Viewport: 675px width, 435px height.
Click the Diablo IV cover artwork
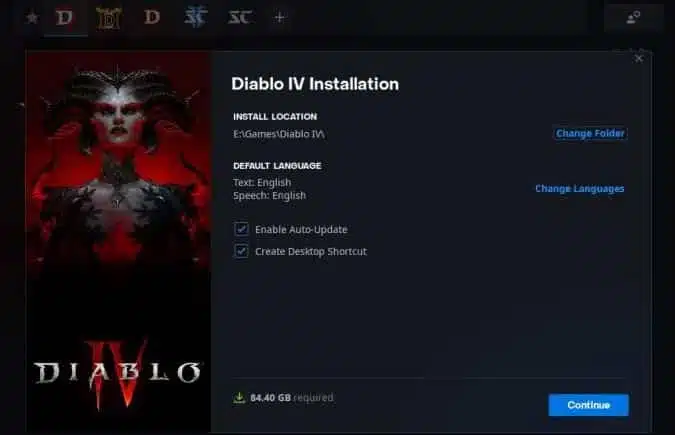click(118, 241)
